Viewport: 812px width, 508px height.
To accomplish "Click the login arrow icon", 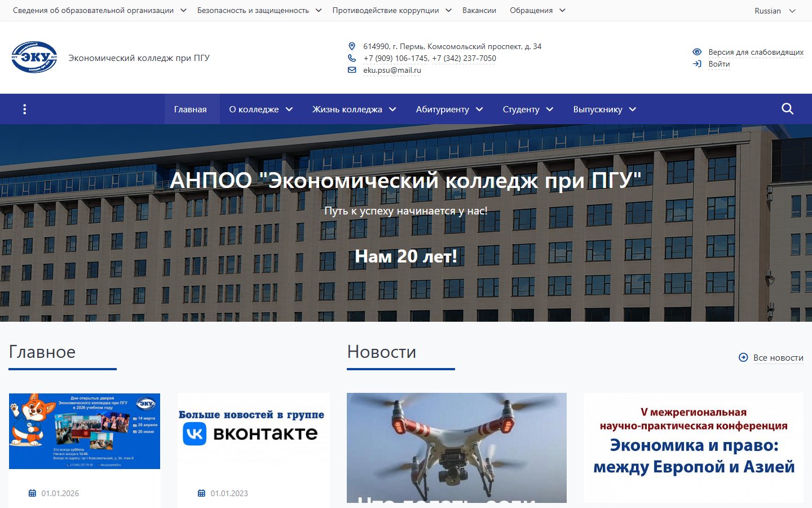I will (x=697, y=64).
